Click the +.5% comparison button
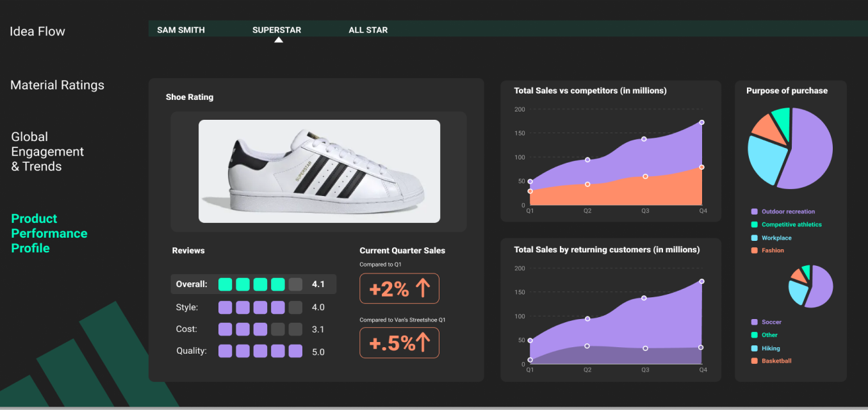868x410 pixels. [x=399, y=343]
